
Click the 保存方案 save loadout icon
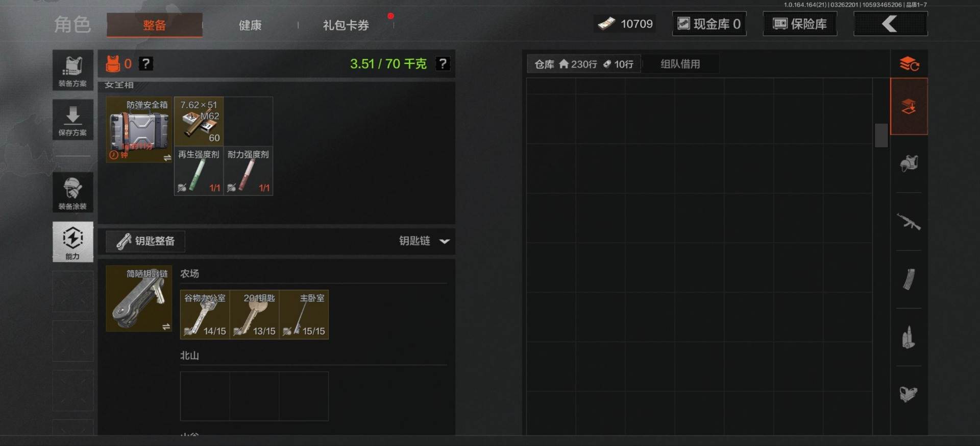72,120
